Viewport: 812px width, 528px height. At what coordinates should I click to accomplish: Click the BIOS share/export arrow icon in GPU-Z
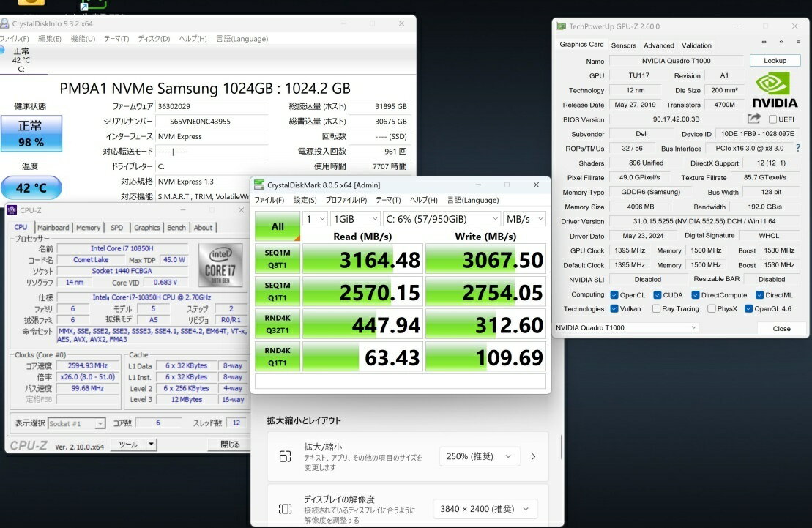[754, 119]
